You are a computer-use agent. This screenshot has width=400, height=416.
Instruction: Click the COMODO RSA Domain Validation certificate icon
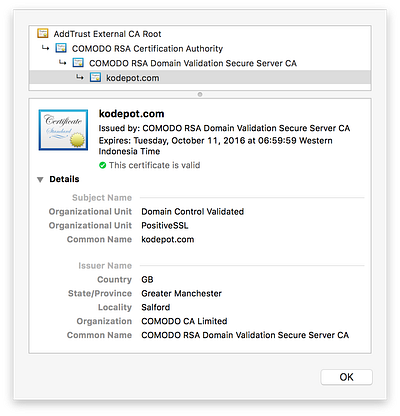point(78,63)
